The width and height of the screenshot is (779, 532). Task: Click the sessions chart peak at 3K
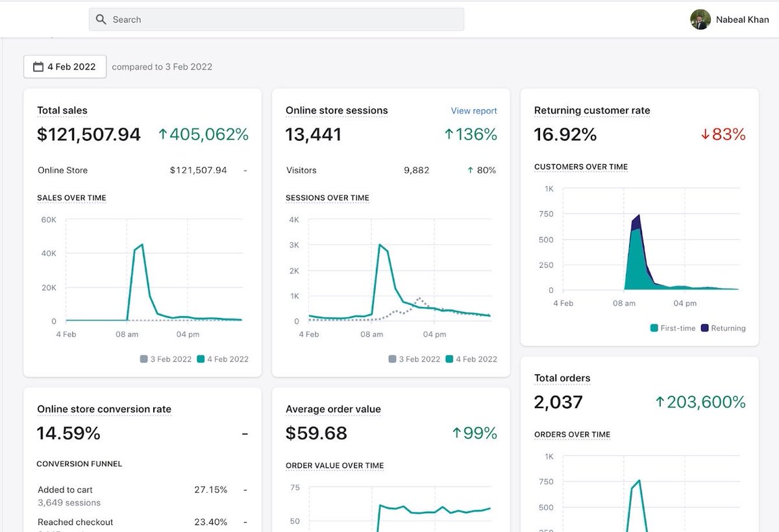380,245
